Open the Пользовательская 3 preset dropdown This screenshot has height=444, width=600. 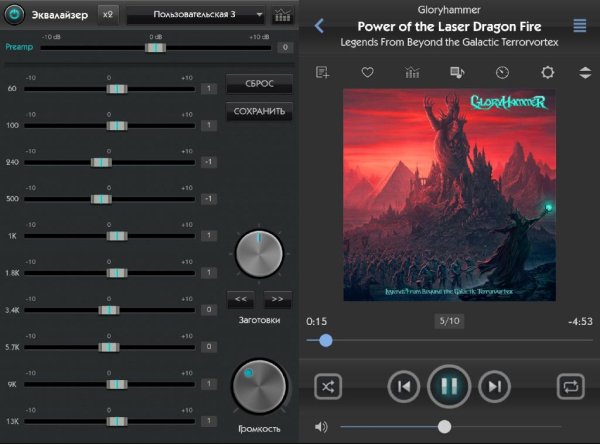click(x=195, y=15)
